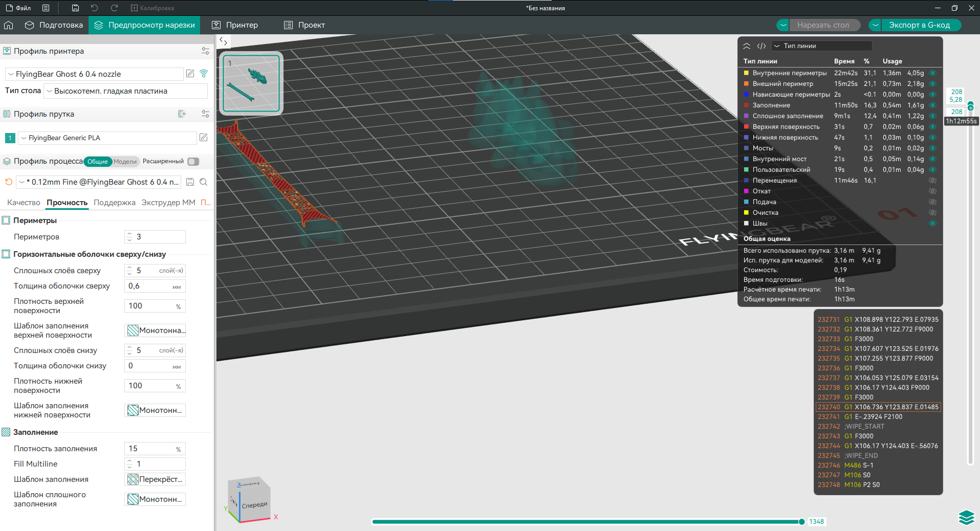Click the horizontal layer progress slider handle
Viewport: 980px width, 531px height.
(x=801, y=522)
